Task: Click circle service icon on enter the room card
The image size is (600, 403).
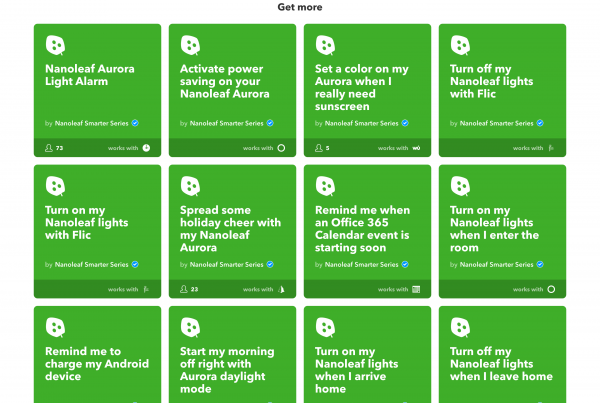Action: click(x=551, y=289)
